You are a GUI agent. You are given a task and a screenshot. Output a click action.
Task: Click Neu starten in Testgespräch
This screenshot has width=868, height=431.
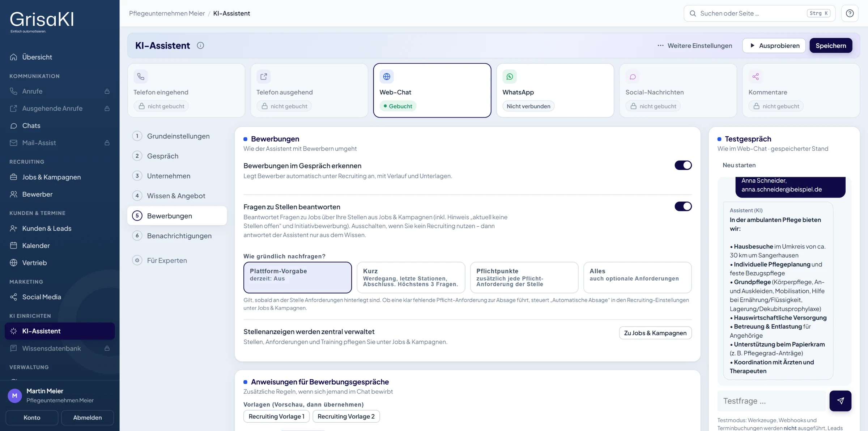click(x=739, y=165)
